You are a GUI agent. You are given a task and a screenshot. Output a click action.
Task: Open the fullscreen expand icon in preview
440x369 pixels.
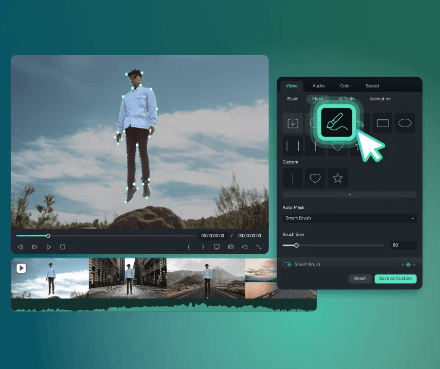pyautogui.click(x=259, y=247)
